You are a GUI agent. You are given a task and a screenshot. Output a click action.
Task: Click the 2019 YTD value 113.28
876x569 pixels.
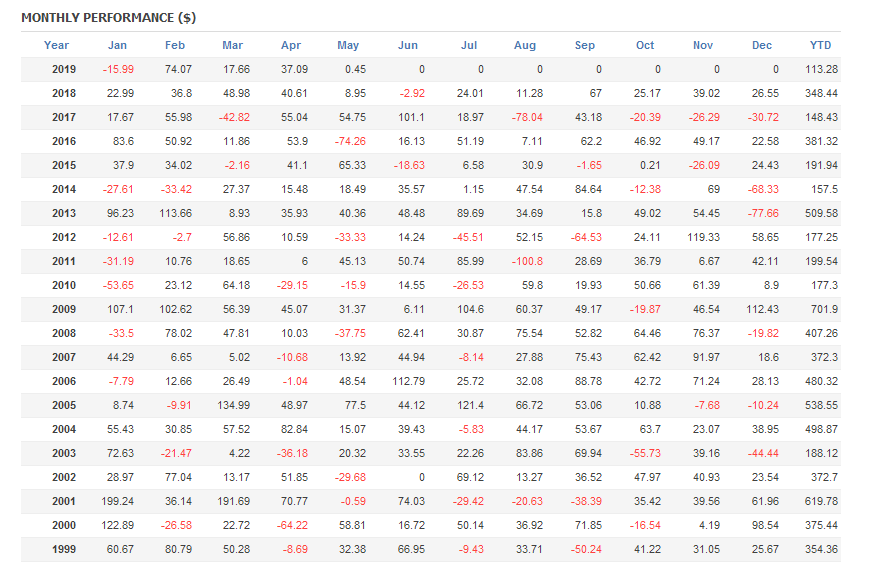click(820, 69)
